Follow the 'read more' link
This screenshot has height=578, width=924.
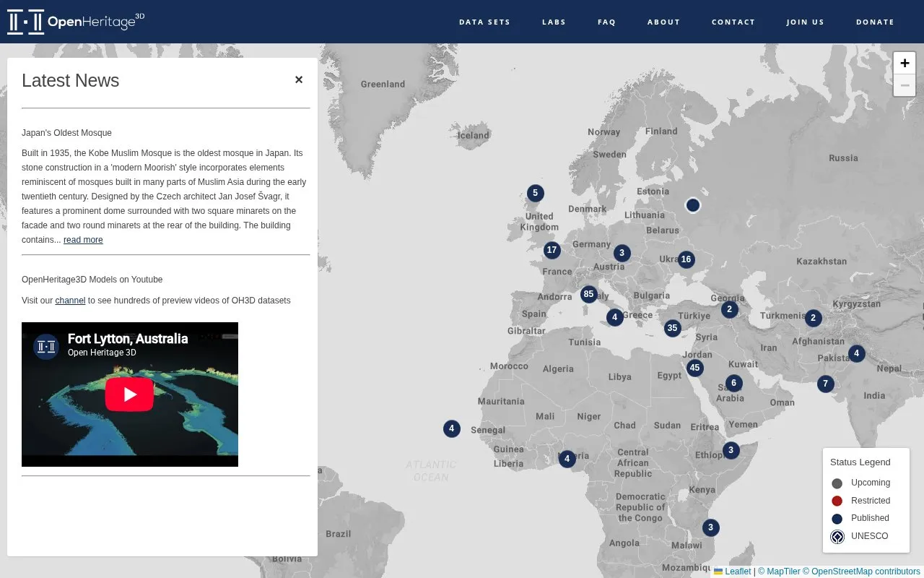coord(83,240)
